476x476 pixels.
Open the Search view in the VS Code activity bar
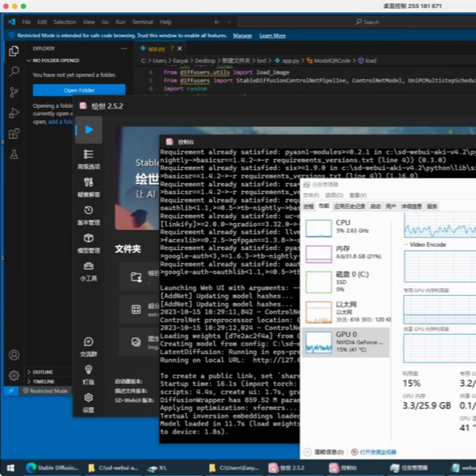tap(14, 71)
